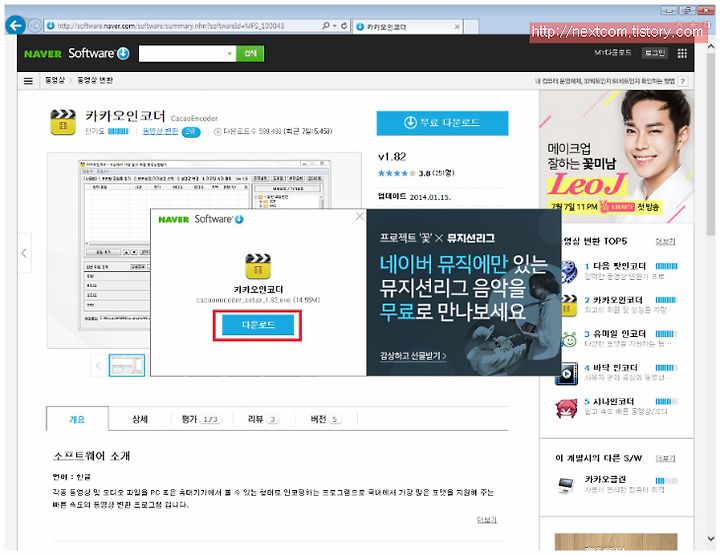
Task: Switch to the 버전 tab
Action: pos(326,419)
